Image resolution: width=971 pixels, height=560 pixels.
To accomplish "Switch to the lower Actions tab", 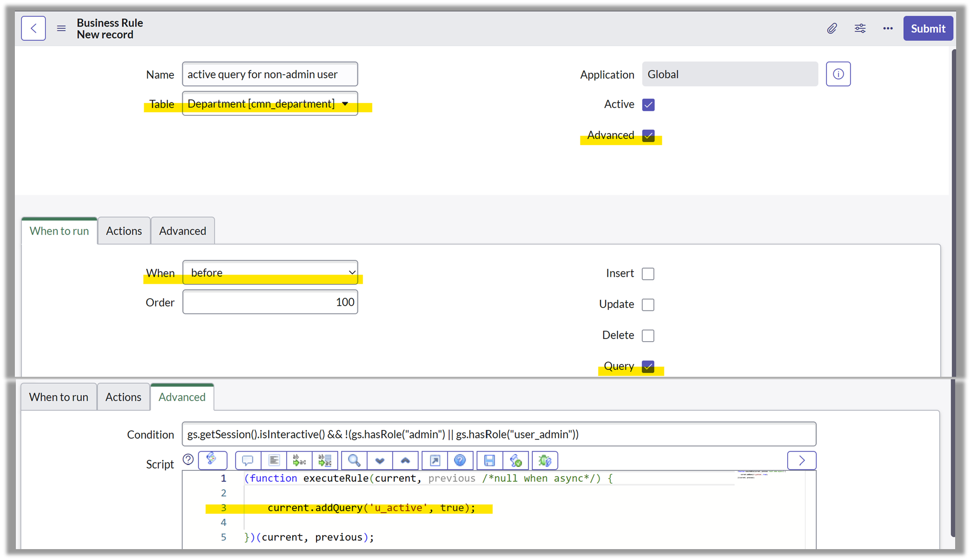I will pyautogui.click(x=123, y=397).
